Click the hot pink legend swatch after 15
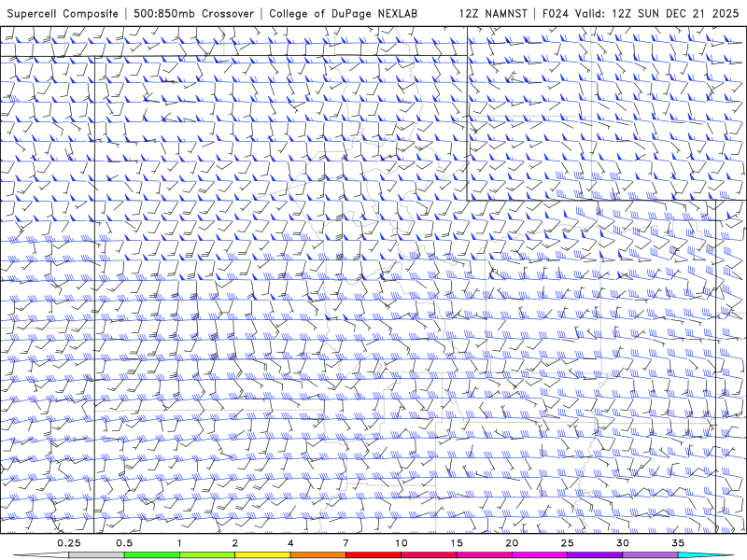747x560 pixels. point(484,555)
